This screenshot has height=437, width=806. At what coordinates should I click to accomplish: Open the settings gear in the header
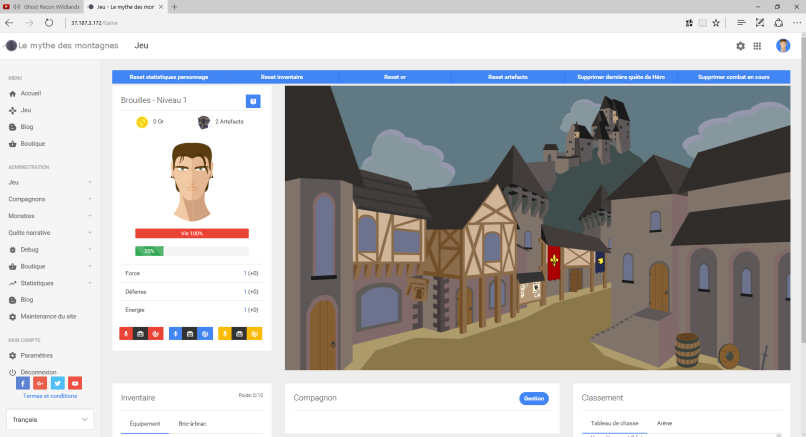coord(740,46)
